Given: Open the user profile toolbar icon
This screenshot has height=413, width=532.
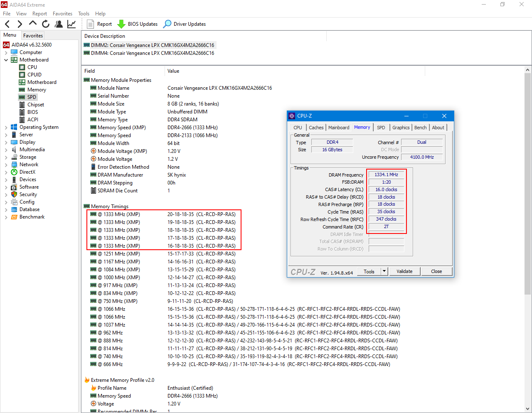Looking at the screenshot, I should click(x=59, y=24).
